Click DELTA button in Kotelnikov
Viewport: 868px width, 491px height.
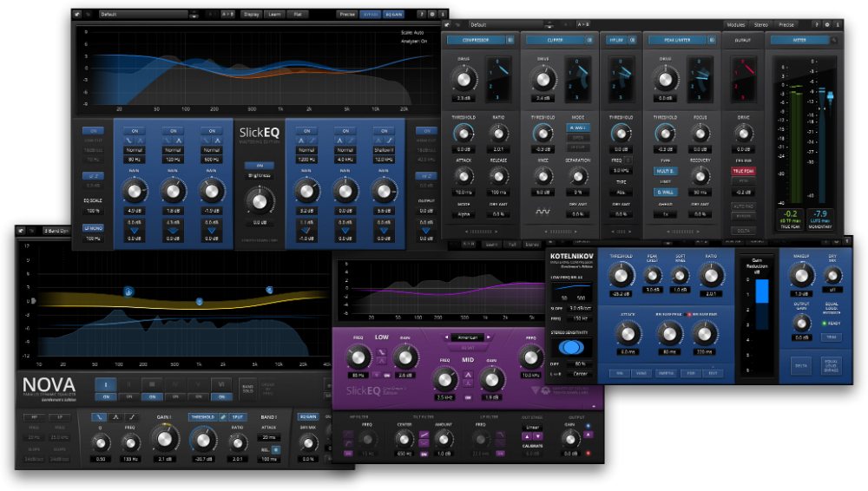(x=801, y=366)
